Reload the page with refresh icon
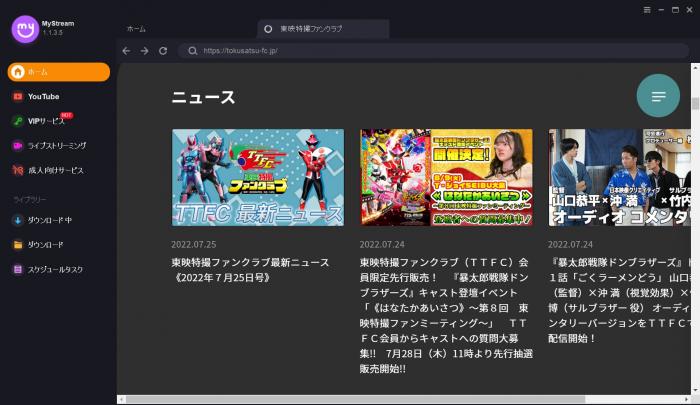This screenshot has width=700, height=405. click(163, 51)
